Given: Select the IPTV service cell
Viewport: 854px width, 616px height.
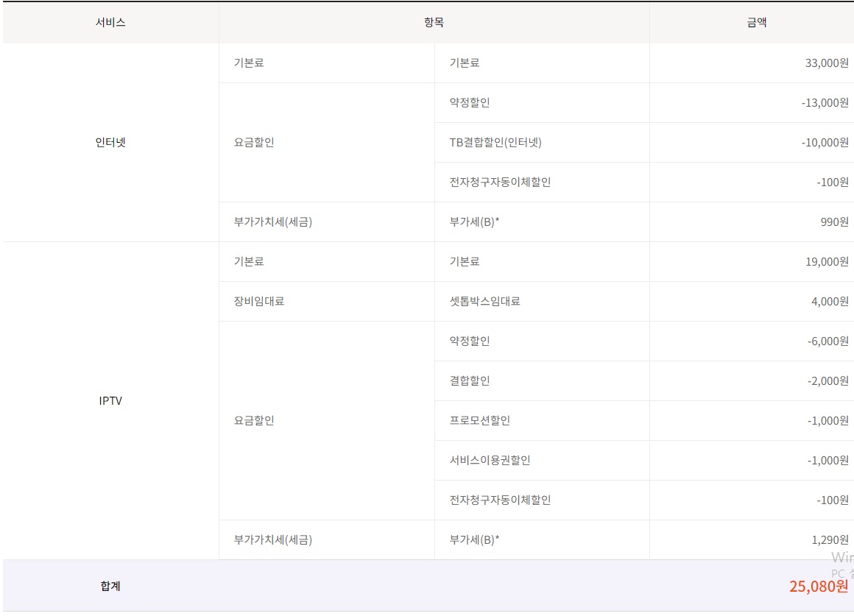Looking at the screenshot, I should (x=110, y=401).
